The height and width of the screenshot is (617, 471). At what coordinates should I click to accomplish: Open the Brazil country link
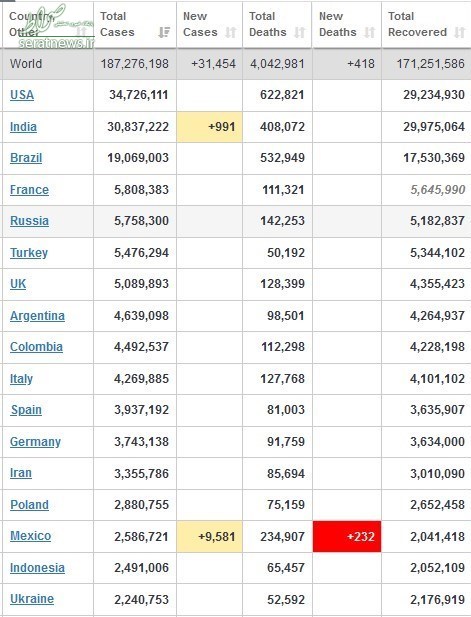[26, 158]
